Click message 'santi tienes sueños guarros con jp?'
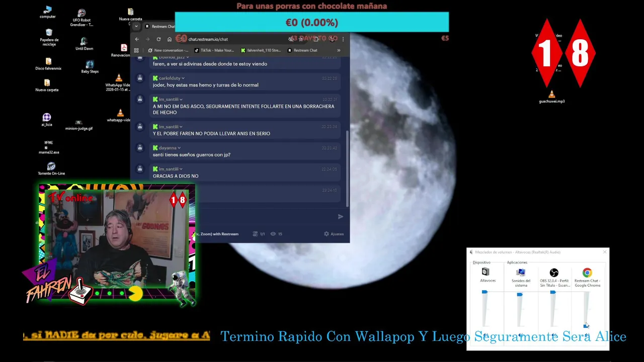Image resolution: width=644 pixels, height=362 pixels. (x=192, y=155)
